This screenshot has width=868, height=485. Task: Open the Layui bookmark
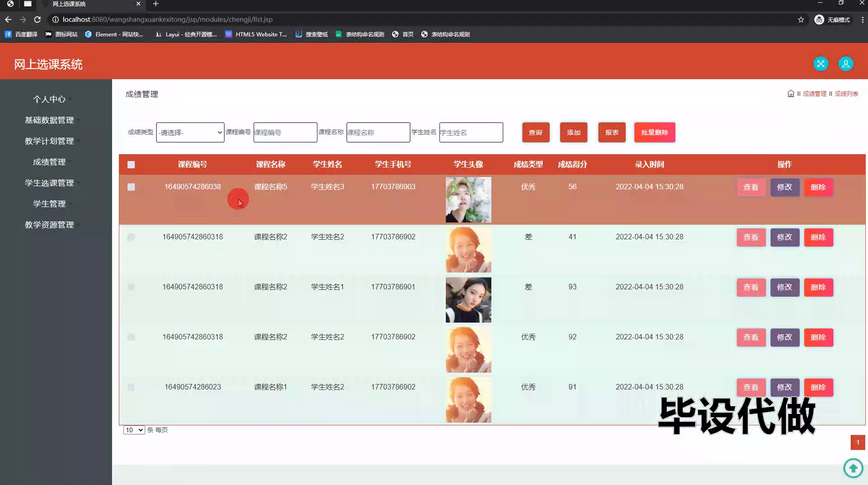point(185,34)
